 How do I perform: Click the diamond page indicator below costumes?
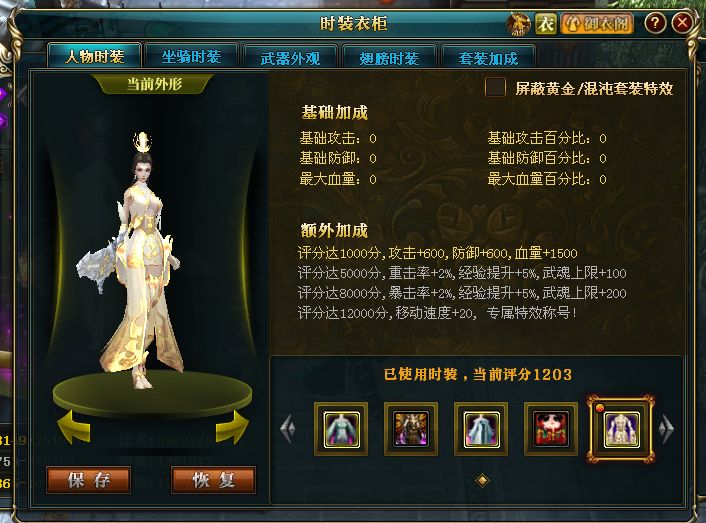[x=482, y=480]
